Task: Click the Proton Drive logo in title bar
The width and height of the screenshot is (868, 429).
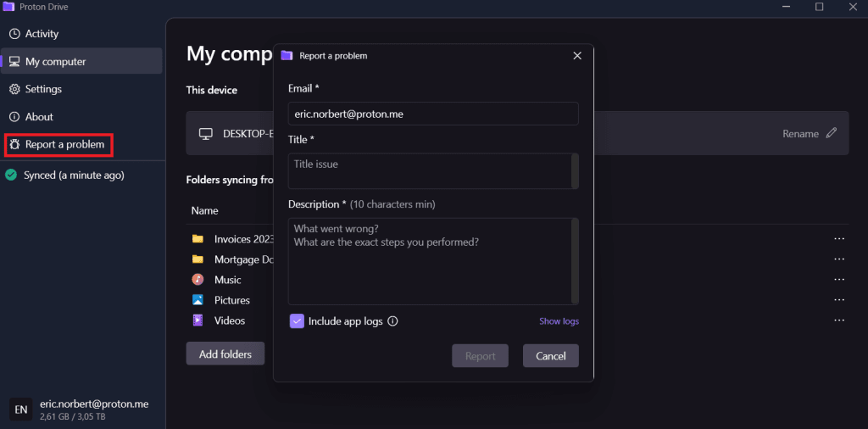Action: [x=8, y=7]
